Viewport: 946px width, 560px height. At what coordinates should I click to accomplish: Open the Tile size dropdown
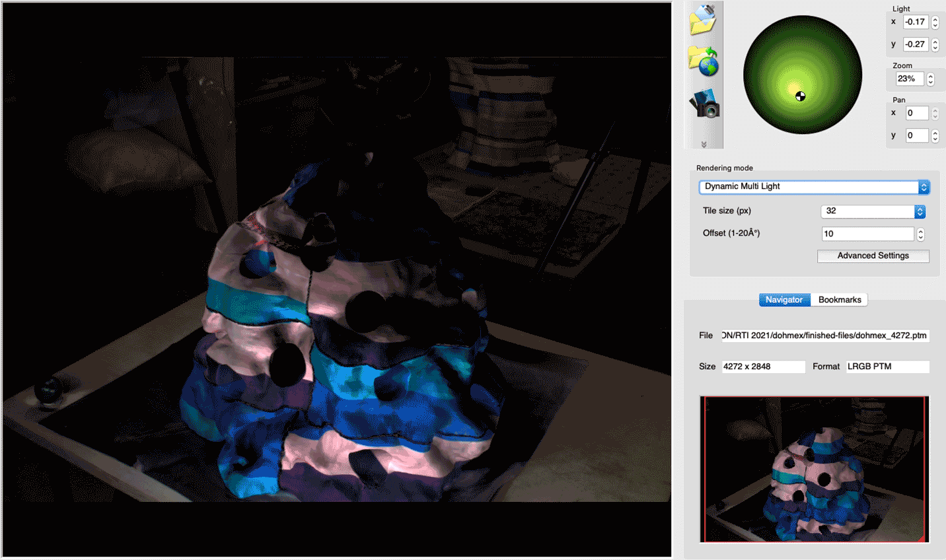click(873, 211)
